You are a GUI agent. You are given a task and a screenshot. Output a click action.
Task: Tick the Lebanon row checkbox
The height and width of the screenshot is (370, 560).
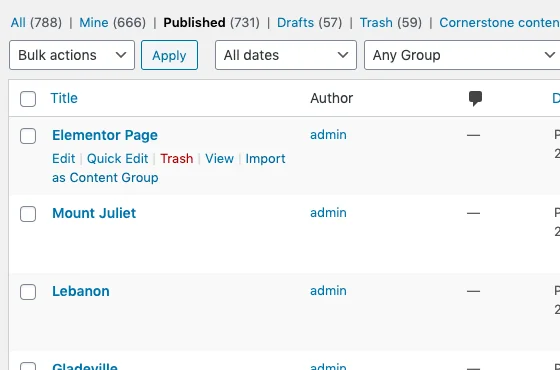(x=28, y=292)
